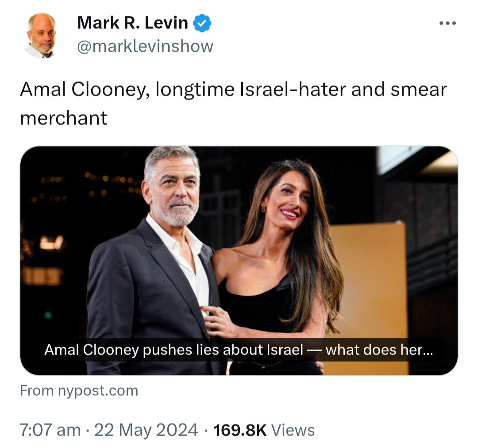Screen dimensions: 478x448
Task: Click the "Amal Clooney pushes lies" headline overlay
Action: 239,350
